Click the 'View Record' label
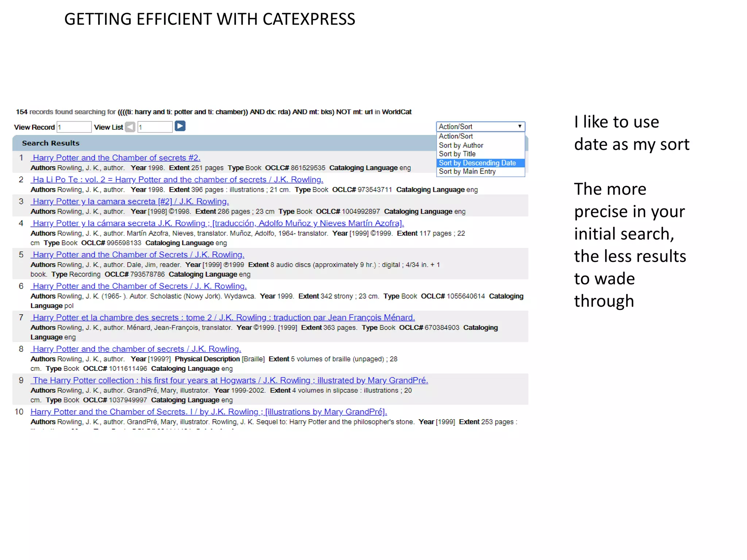Image resolution: width=747 pixels, height=560 pixels. 34,127
